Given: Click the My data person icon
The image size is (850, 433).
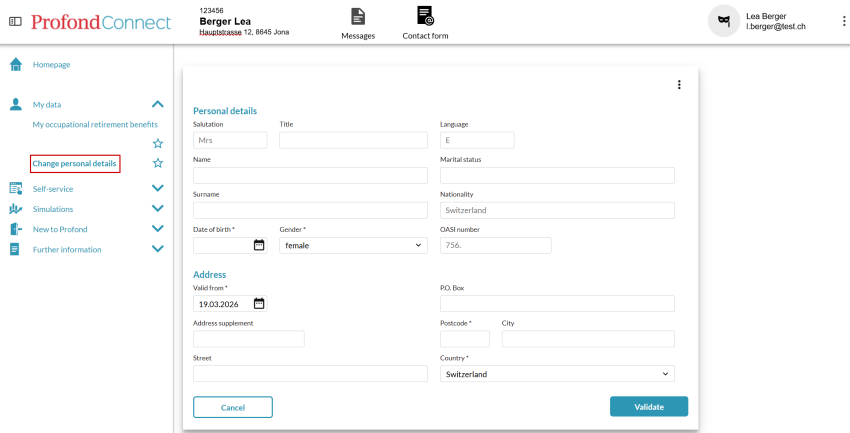Looking at the screenshot, I should pos(16,105).
